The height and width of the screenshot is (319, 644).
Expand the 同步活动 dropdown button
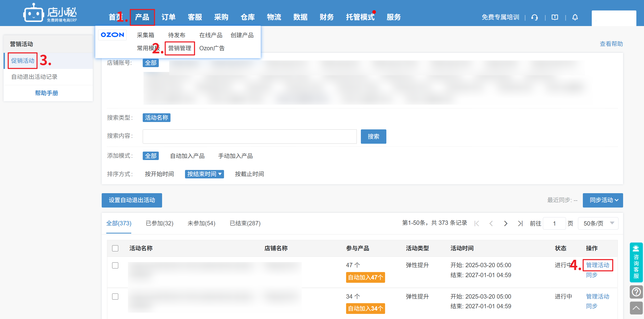coord(603,200)
